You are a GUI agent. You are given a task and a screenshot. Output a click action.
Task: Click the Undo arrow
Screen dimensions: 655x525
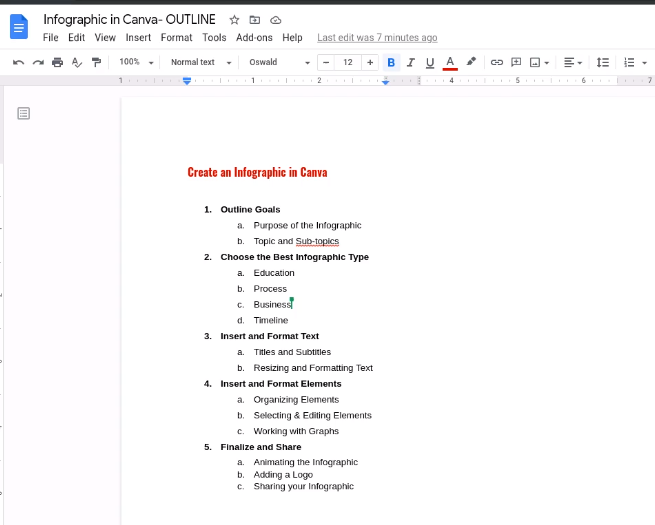coord(18,62)
